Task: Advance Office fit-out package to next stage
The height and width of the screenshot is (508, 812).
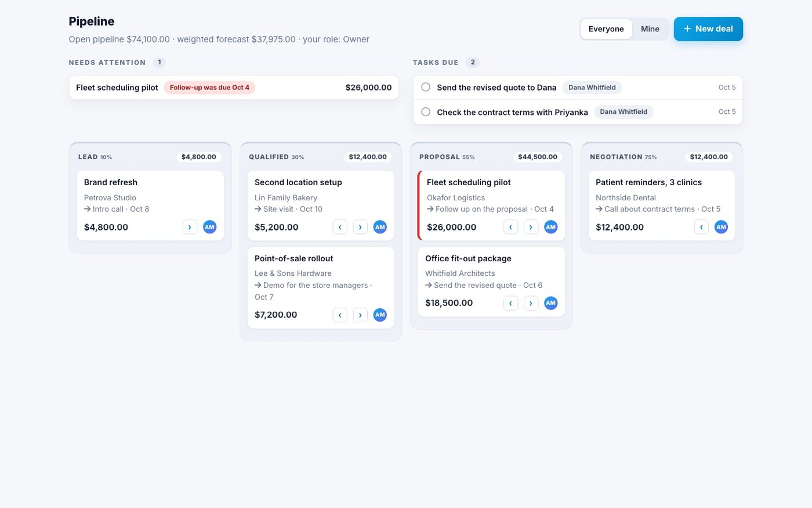Action: tap(531, 303)
